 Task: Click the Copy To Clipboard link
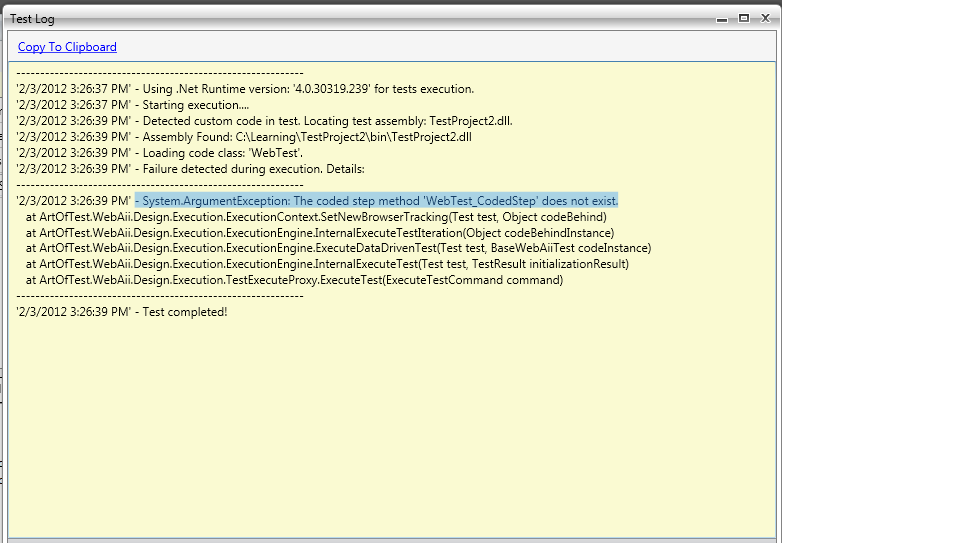[67, 47]
